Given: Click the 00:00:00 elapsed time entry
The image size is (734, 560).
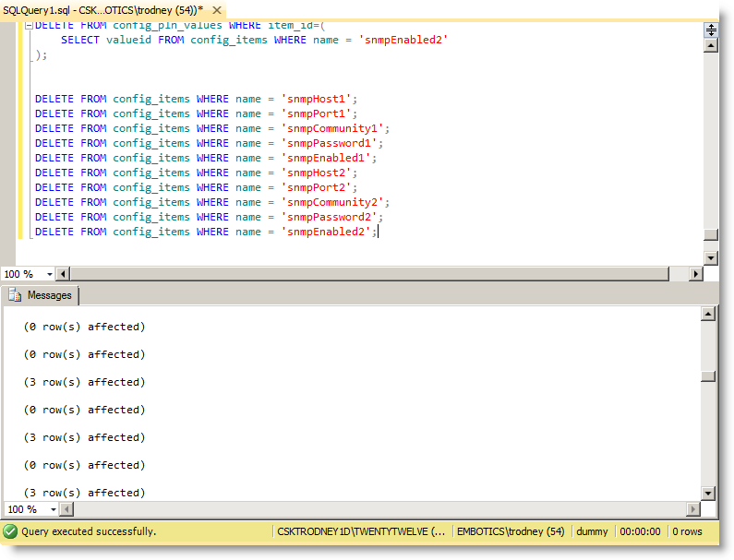Looking at the screenshot, I should click(641, 531).
